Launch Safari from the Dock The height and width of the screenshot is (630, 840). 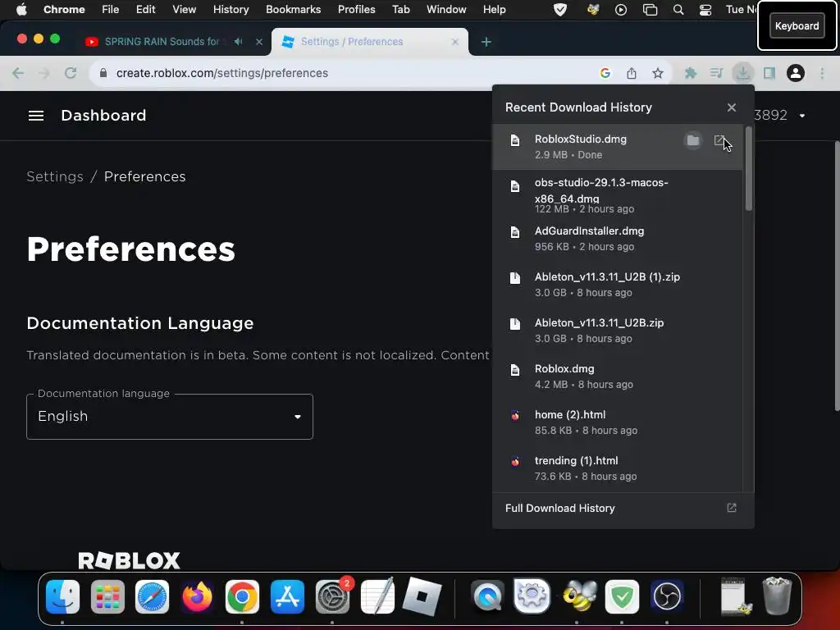152,596
